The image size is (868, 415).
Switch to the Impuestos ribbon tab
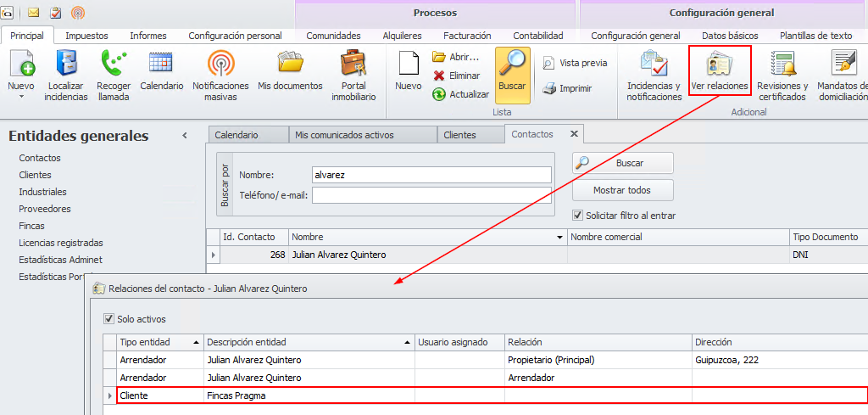click(87, 36)
